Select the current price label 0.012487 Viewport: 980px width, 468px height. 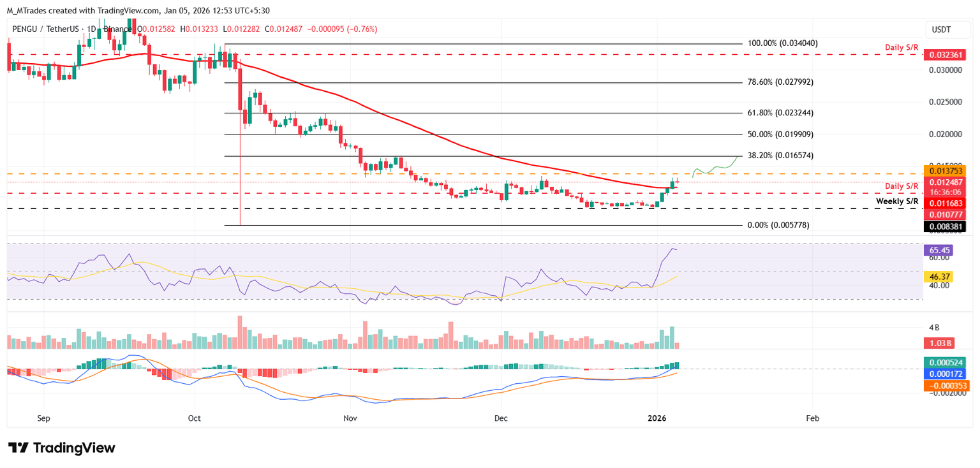(x=945, y=182)
